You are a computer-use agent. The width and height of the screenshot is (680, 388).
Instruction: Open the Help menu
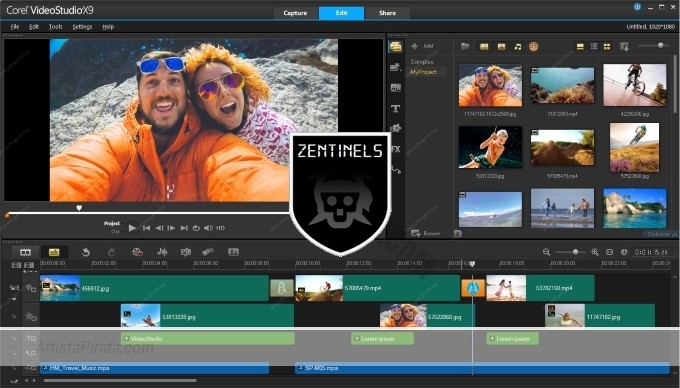click(108, 27)
